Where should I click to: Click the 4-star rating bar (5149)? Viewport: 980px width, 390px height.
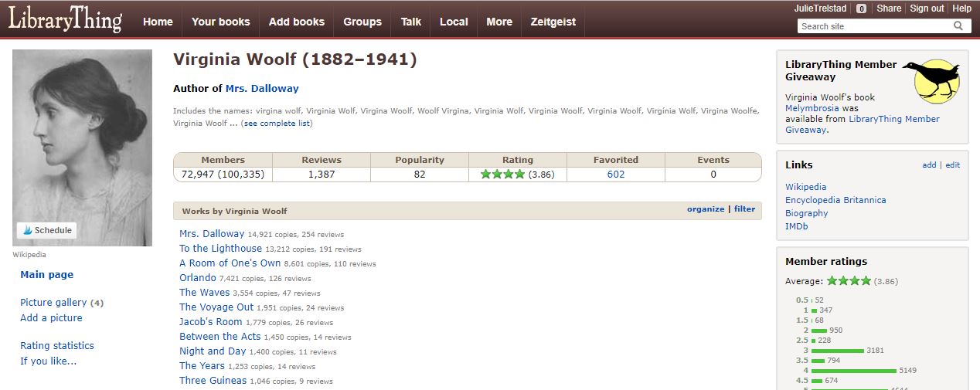click(x=854, y=371)
